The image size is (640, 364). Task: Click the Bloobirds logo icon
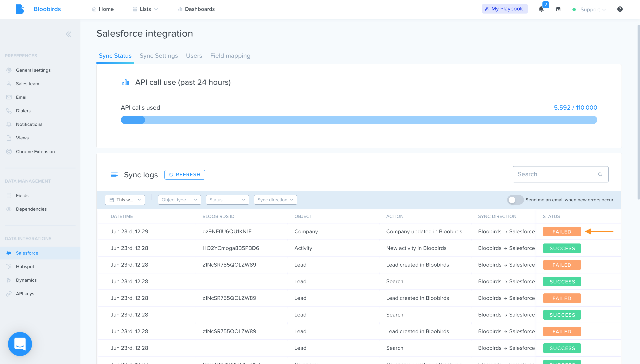pos(20,9)
